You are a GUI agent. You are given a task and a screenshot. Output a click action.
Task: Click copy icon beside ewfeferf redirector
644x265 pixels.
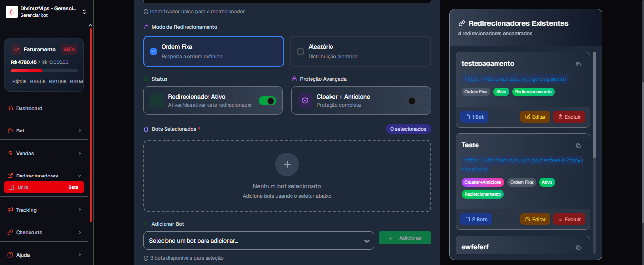click(x=578, y=248)
